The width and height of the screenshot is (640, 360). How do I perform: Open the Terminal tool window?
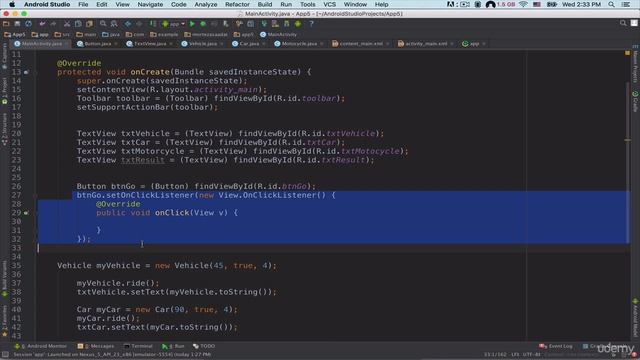tap(138, 346)
